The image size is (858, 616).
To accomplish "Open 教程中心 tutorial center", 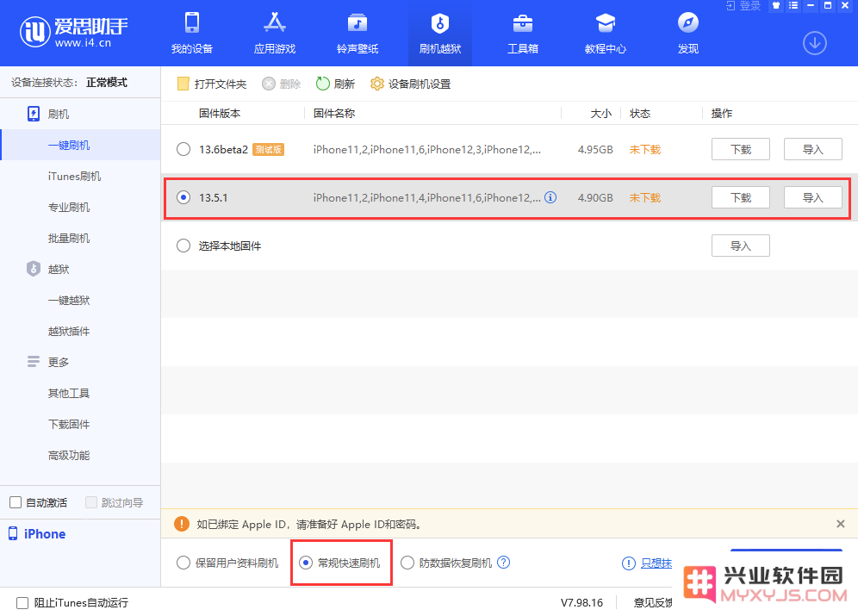I will tap(606, 33).
